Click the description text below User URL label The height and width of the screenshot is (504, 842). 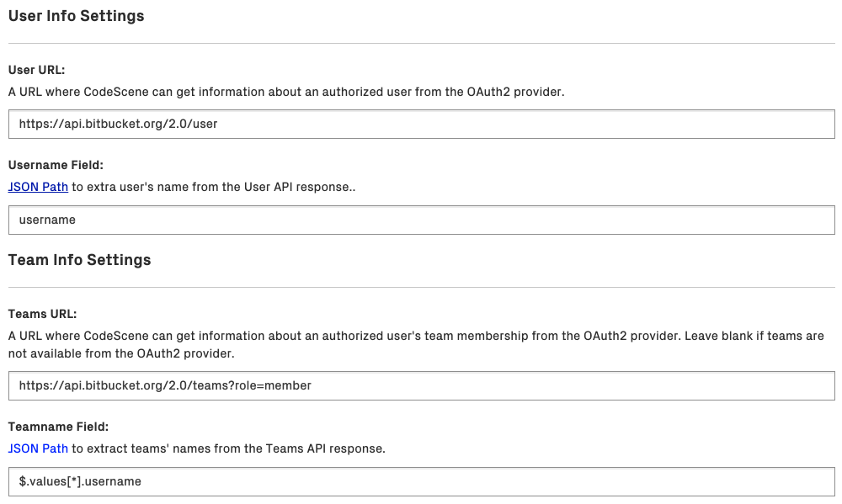(286, 93)
